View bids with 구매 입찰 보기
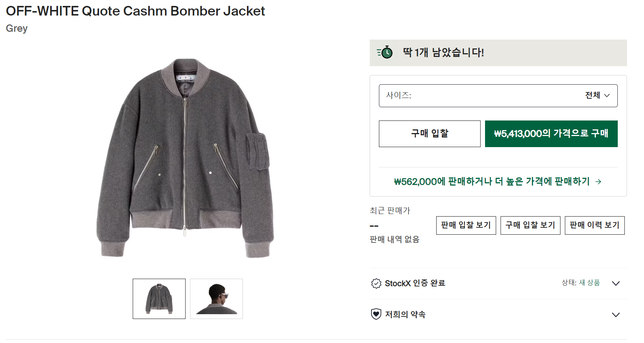 [x=530, y=225]
